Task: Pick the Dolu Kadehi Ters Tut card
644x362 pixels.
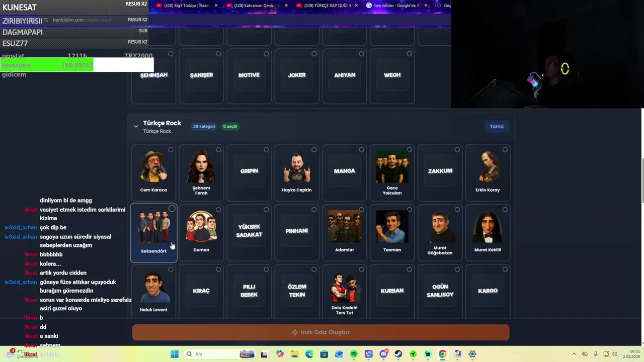Action: click(x=345, y=291)
